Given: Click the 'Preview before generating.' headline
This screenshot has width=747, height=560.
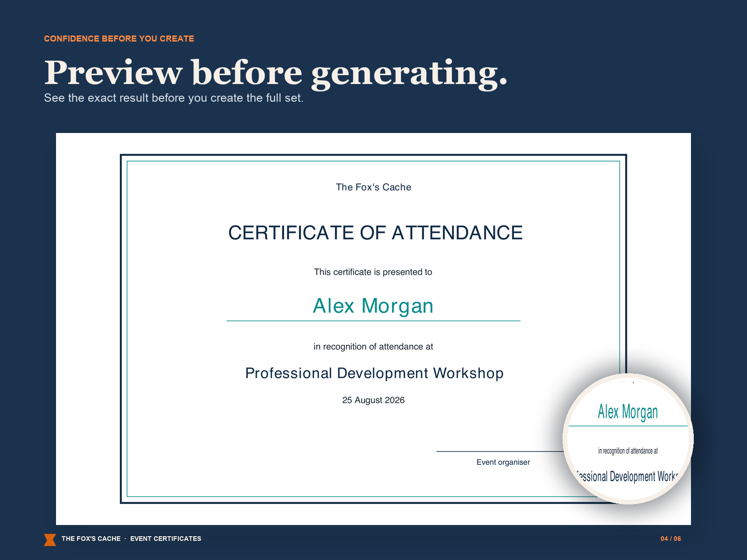Looking at the screenshot, I should click(x=275, y=73).
